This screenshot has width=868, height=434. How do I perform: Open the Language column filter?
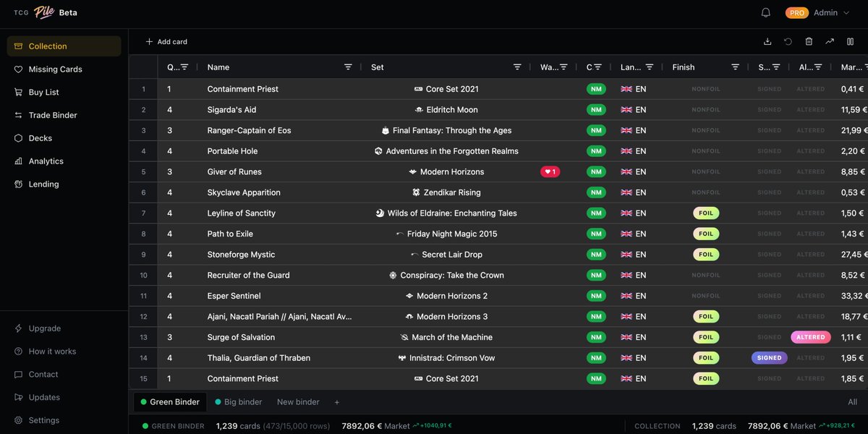[x=650, y=67]
